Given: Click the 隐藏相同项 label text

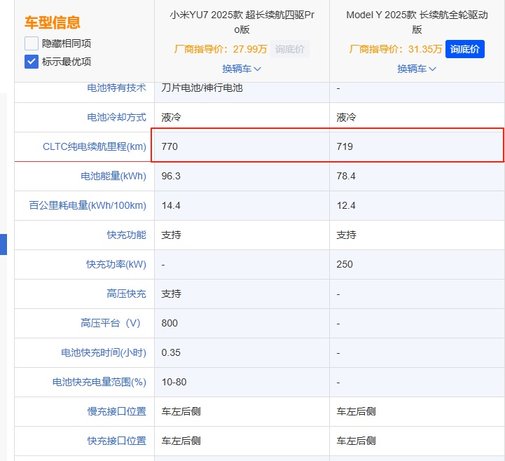Looking at the screenshot, I should (66, 43).
